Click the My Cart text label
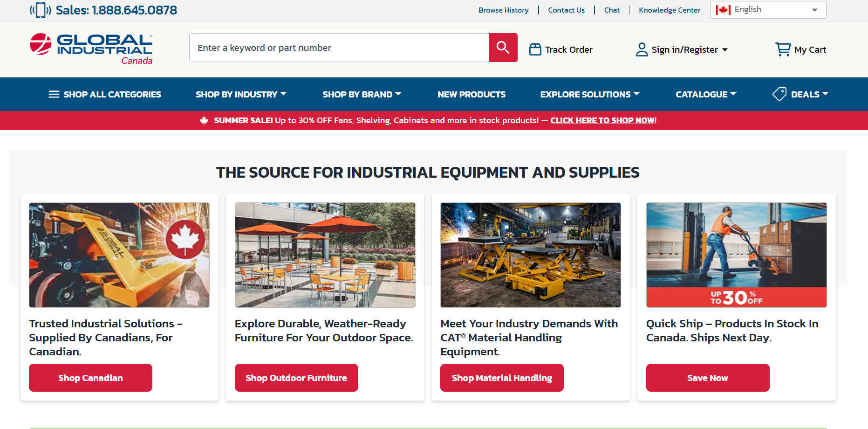Image resolution: width=868 pixels, height=429 pixels. [x=810, y=49]
